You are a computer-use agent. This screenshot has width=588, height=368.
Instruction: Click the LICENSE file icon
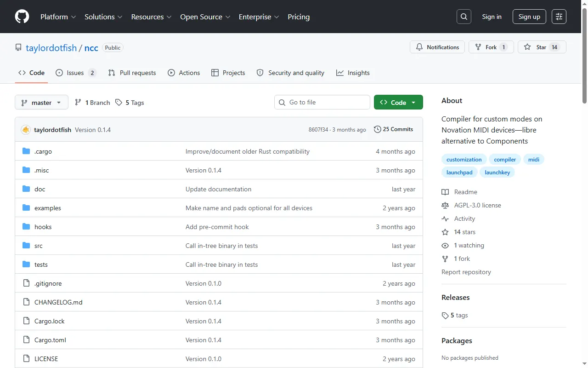pos(26,359)
